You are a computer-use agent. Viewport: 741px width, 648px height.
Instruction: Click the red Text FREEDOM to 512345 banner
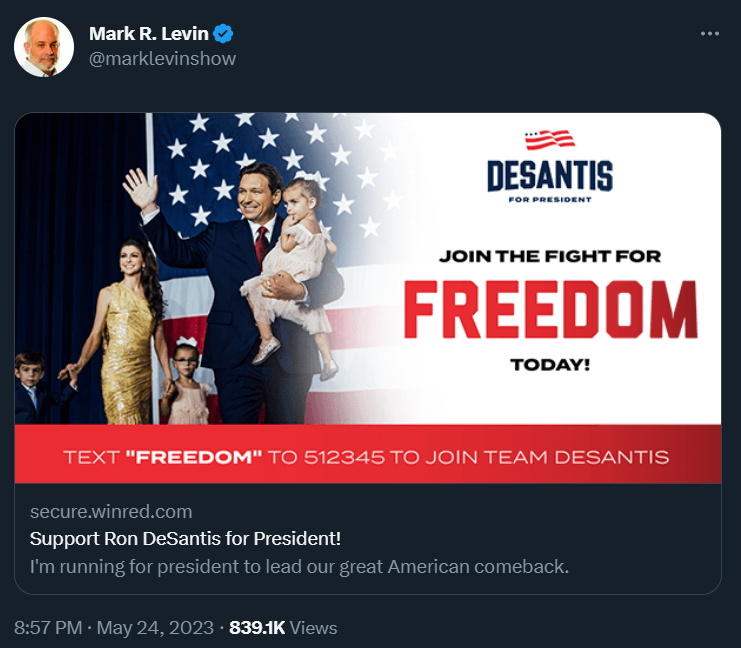[x=368, y=454]
